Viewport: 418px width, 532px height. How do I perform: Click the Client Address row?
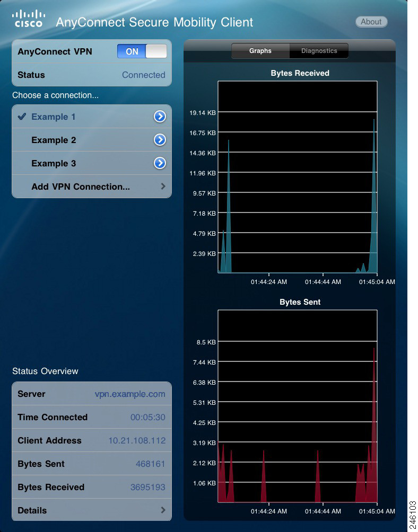pyautogui.click(x=91, y=440)
